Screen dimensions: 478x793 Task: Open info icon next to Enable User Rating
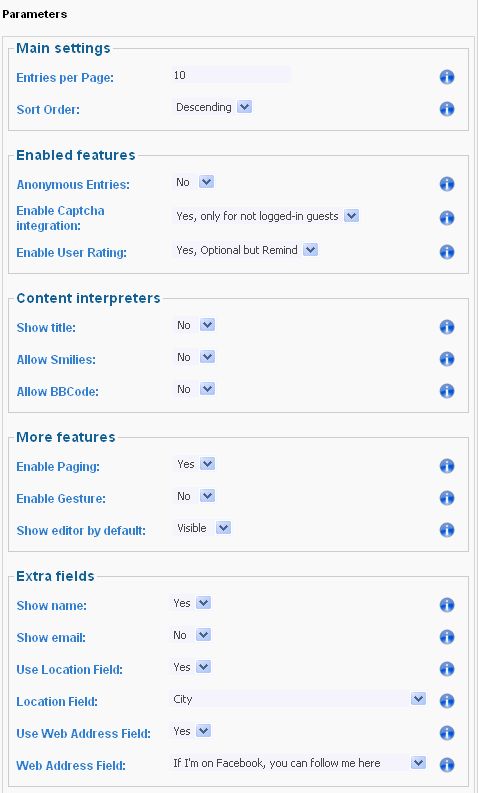coord(447,252)
